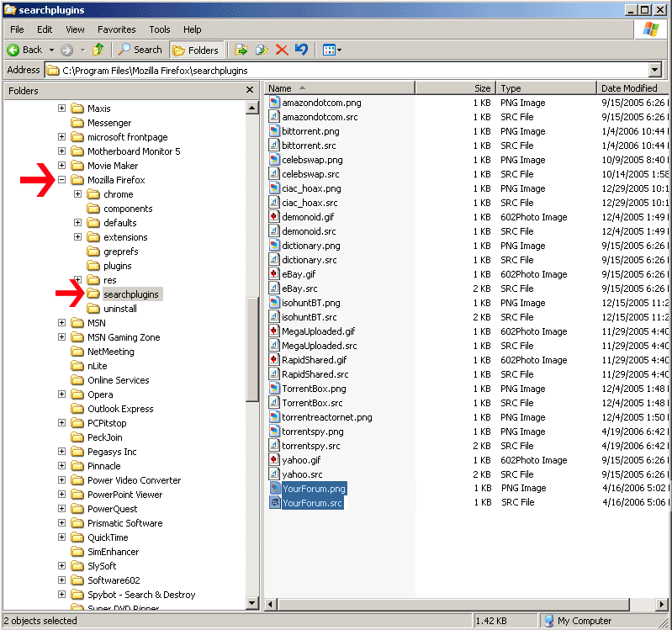The height and width of the screenshot is (630, 672).
Task: Open the Views dropdown button
Action: tap(332, 50)
